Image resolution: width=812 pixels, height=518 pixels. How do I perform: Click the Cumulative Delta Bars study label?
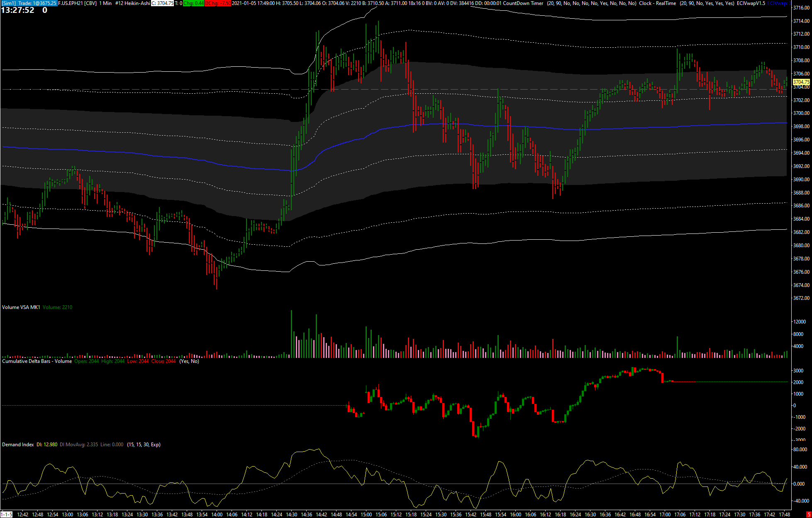coord(37,361)
